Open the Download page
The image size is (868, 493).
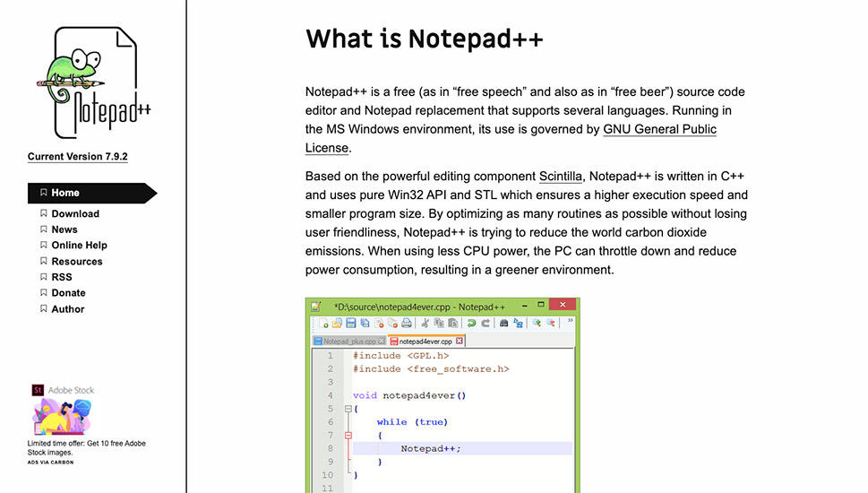[x=75, y=214]
